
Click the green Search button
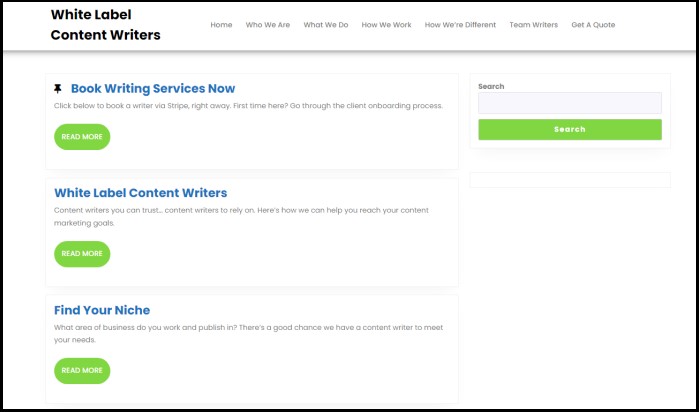click(x=570, y=129)
